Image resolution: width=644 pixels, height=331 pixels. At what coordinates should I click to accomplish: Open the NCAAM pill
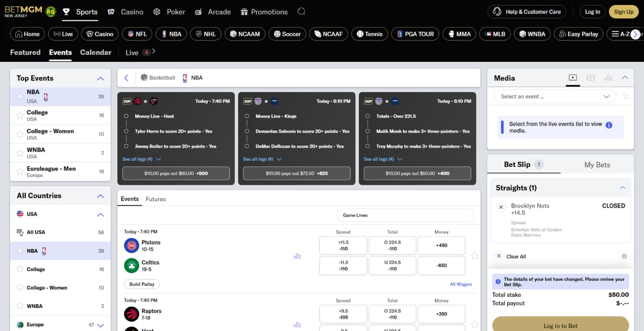245,34
